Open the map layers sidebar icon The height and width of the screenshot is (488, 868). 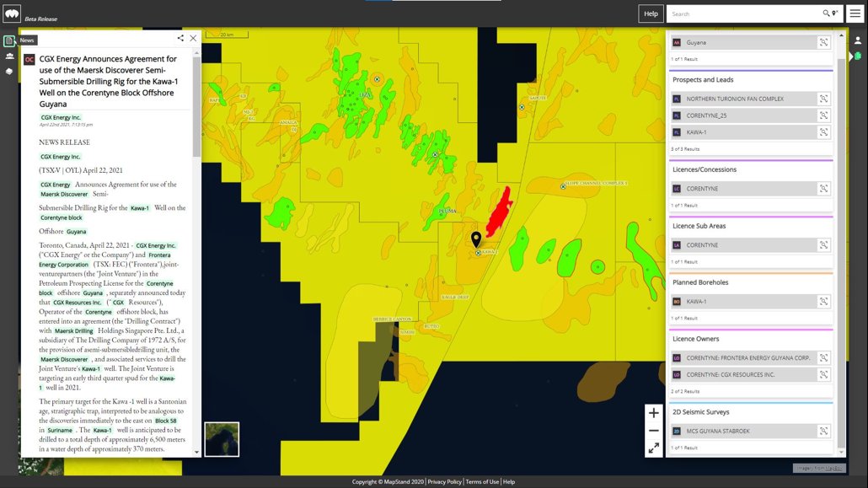pyautogui.click(x=9, y=72)
